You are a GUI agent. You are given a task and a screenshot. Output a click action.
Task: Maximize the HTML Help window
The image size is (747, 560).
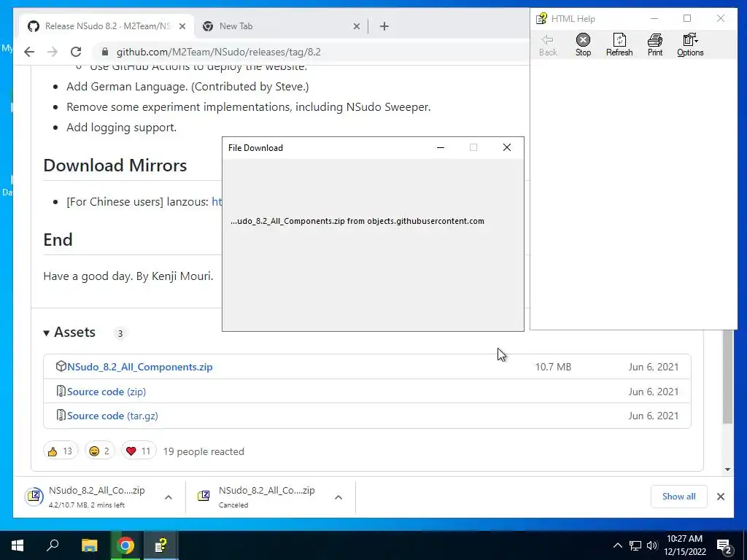687,18
